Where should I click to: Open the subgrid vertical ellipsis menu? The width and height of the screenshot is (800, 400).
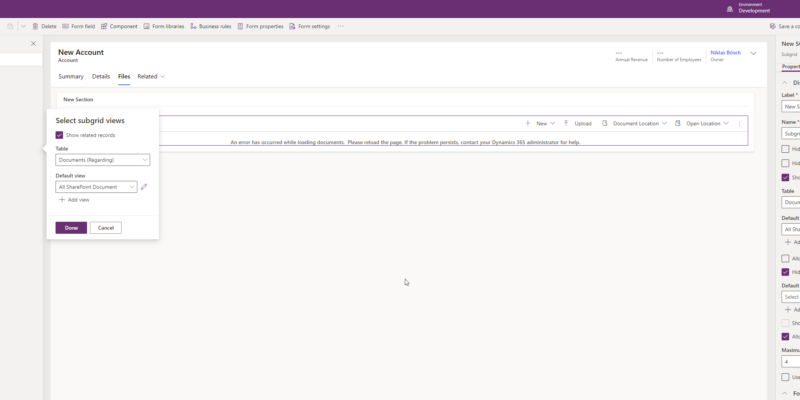739,124
